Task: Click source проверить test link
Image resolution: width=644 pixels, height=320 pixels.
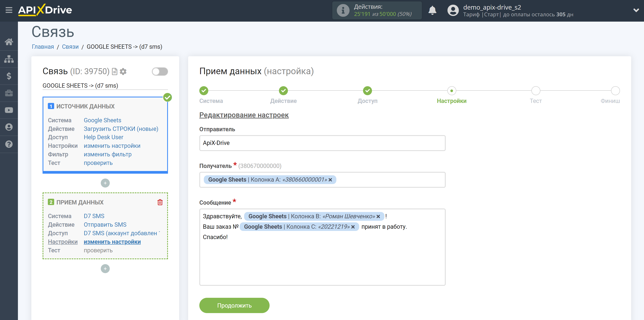Action: (98, 163)
